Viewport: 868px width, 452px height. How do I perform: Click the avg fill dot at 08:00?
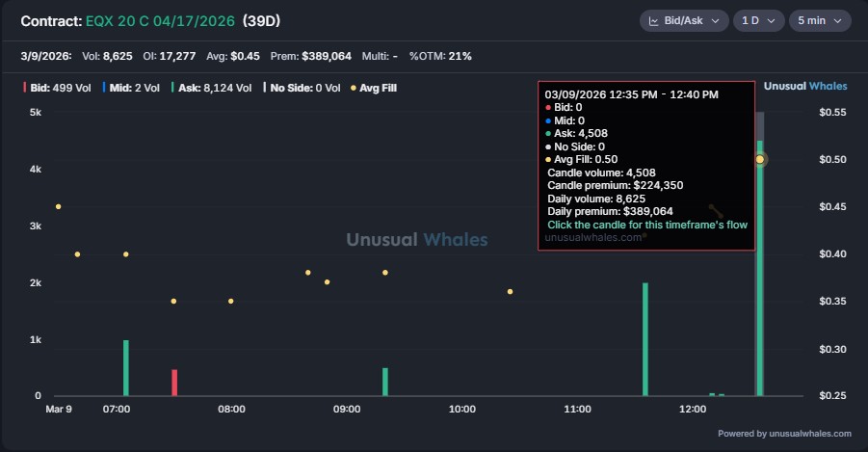pyautogui.click(x=231, y=302)
